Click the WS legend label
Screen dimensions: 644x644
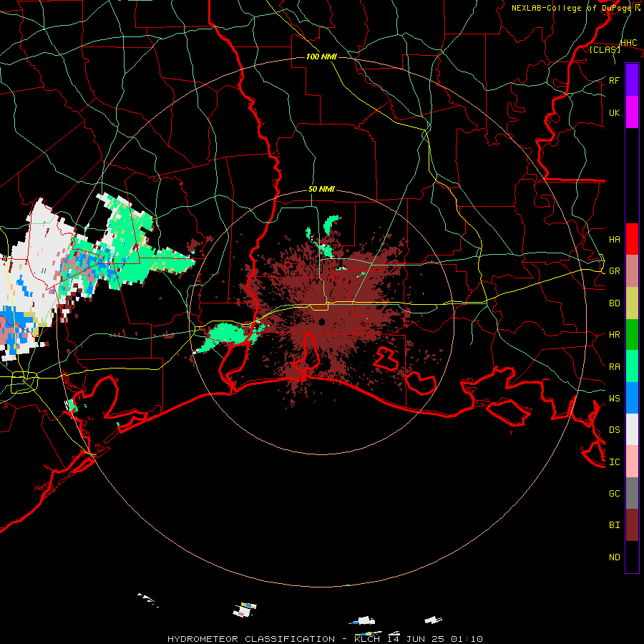tap(615, 398)
